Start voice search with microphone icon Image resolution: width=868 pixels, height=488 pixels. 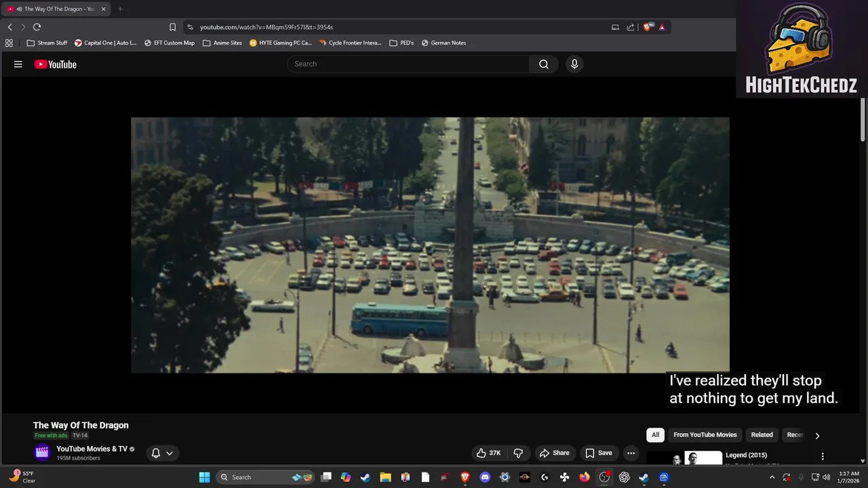574,64
